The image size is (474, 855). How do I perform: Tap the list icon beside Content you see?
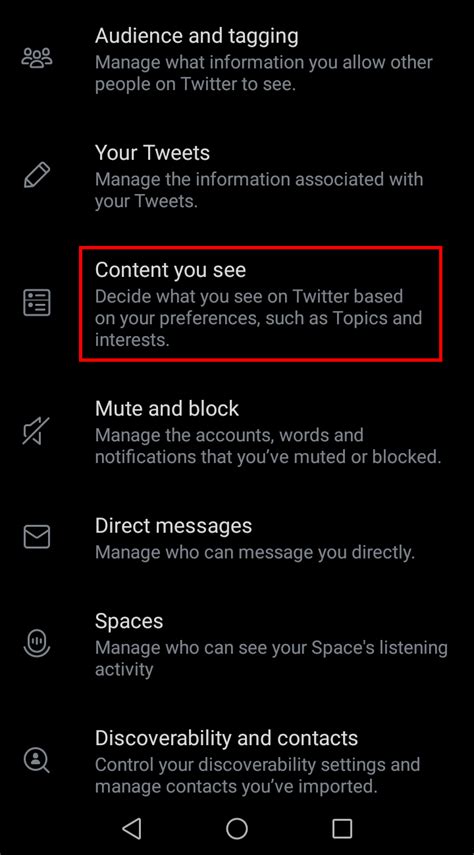point(37,303)
